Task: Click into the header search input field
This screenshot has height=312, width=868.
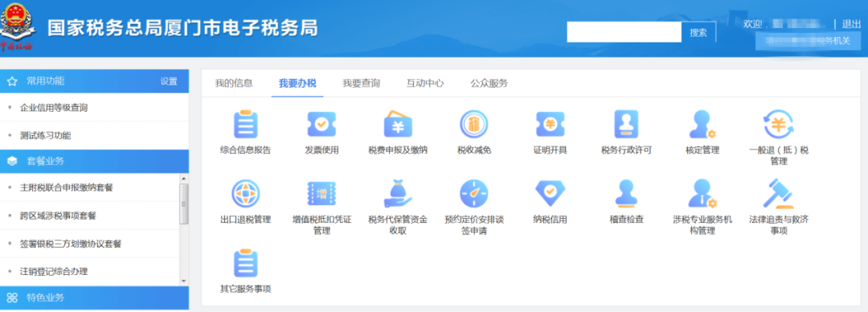Action: click(624, 32)
